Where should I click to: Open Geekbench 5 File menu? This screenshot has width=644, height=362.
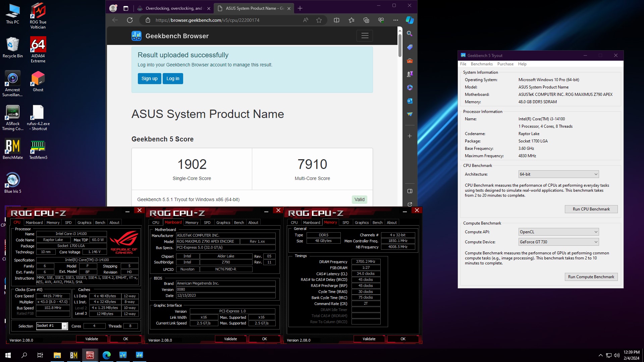tap(463, 64)
